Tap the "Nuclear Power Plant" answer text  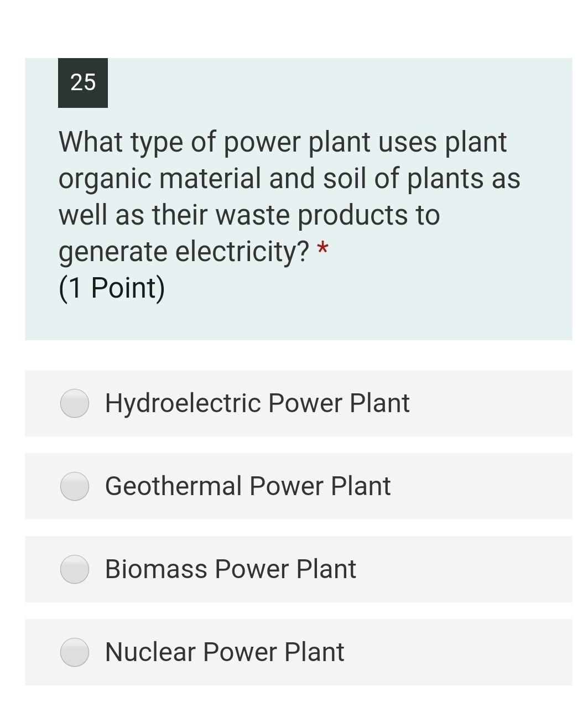225,652
